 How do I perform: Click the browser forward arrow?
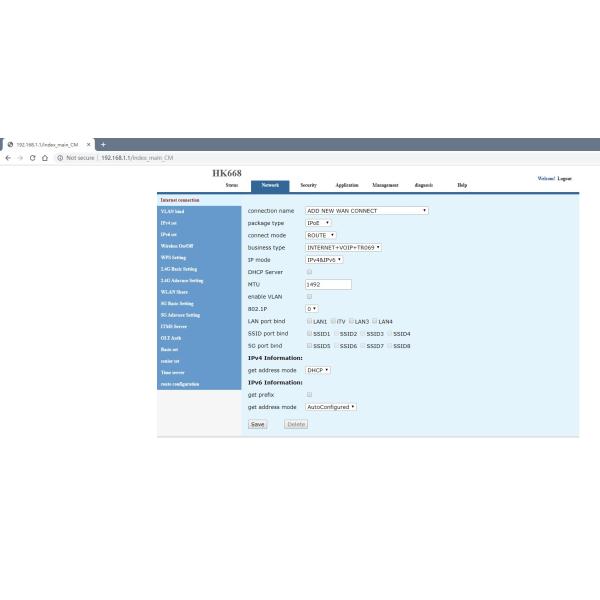pos(20,157)
